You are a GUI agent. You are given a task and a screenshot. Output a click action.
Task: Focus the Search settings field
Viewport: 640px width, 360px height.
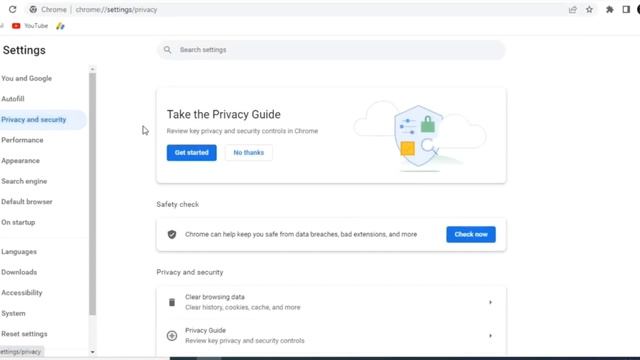click(331, 50)
